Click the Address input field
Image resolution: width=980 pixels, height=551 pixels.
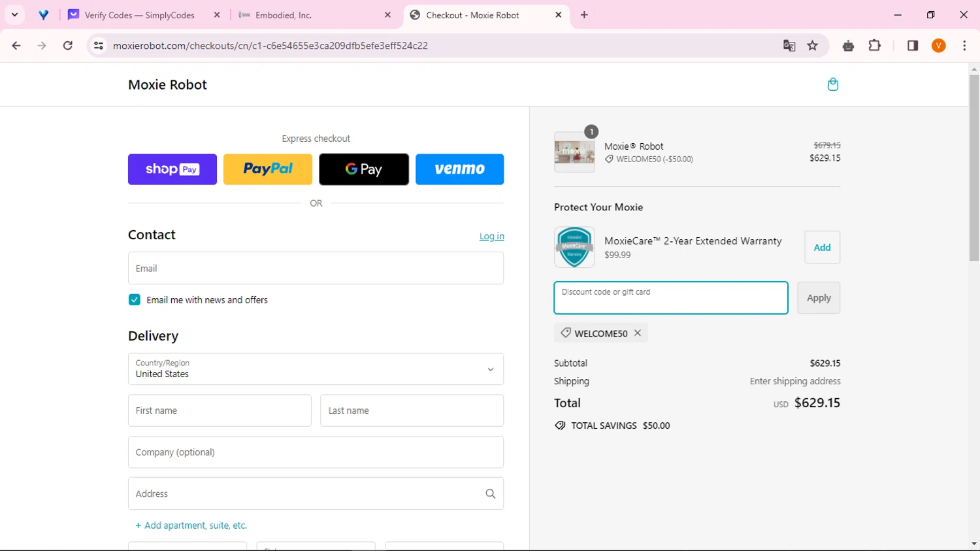point(316,493)
